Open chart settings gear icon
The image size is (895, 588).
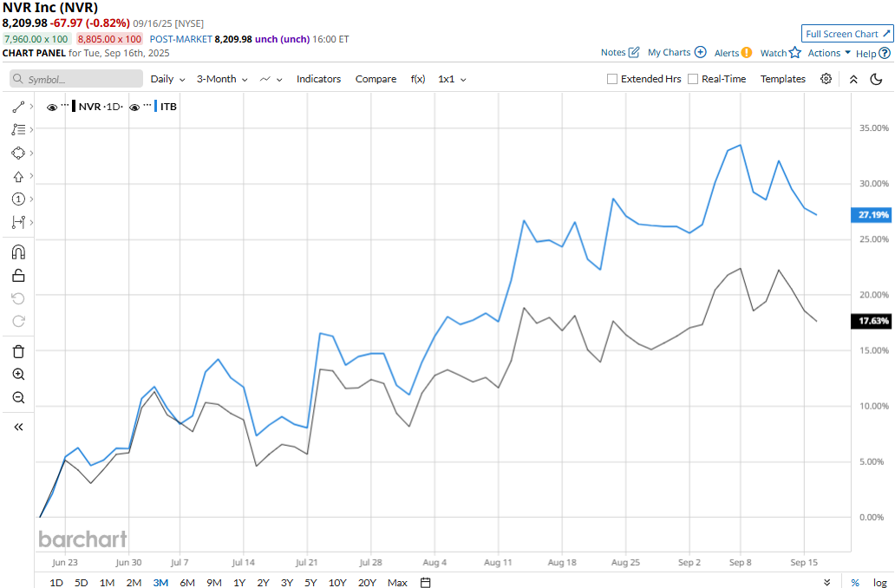click(826, 79)
